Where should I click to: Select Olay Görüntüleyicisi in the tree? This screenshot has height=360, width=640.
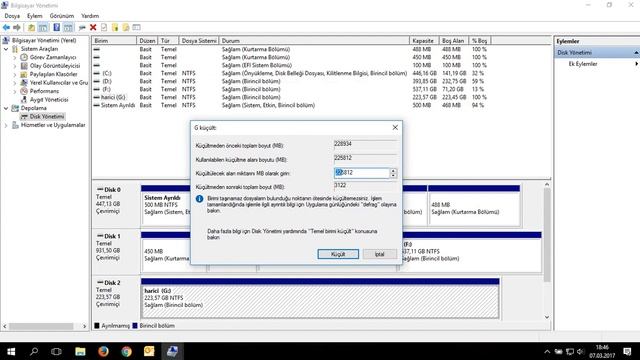pyautogui.click(x=55, y=66)
